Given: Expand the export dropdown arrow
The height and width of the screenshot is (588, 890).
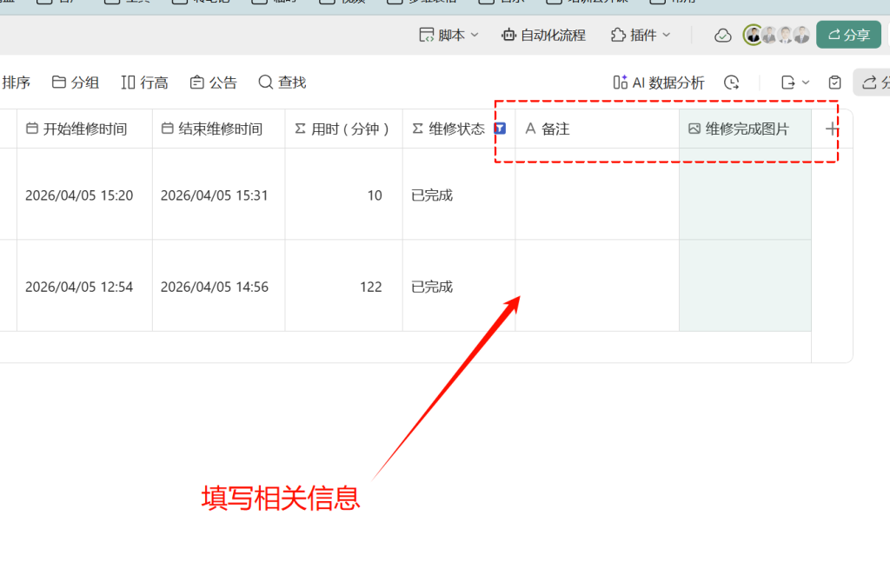Looking at the screenshot, I should pos(806,83).
